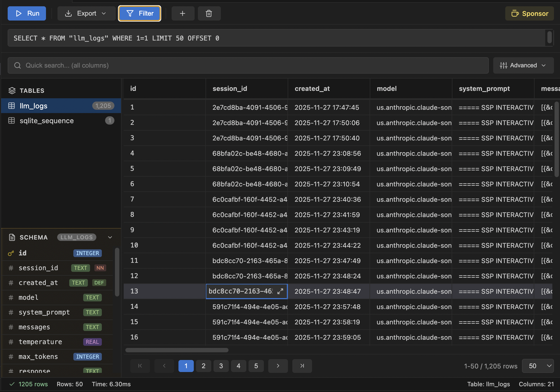Viewport: 560px width, 392px height.
Task: Run the SQL query
Action: coord(27,13)
